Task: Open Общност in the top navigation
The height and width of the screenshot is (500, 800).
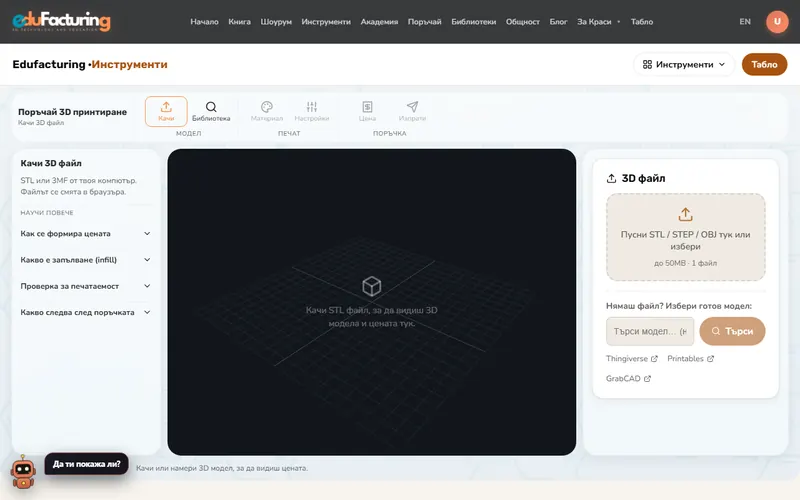Action: point(522,21)
